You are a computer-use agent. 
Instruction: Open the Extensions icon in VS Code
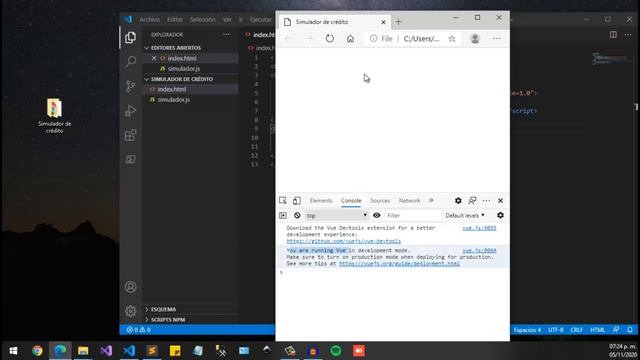(131, 135)
